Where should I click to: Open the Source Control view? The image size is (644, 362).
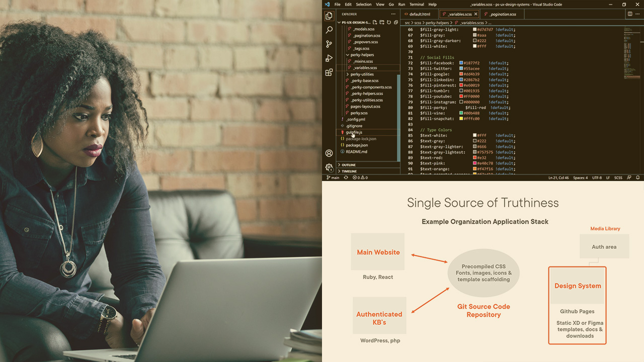[329, 44]
